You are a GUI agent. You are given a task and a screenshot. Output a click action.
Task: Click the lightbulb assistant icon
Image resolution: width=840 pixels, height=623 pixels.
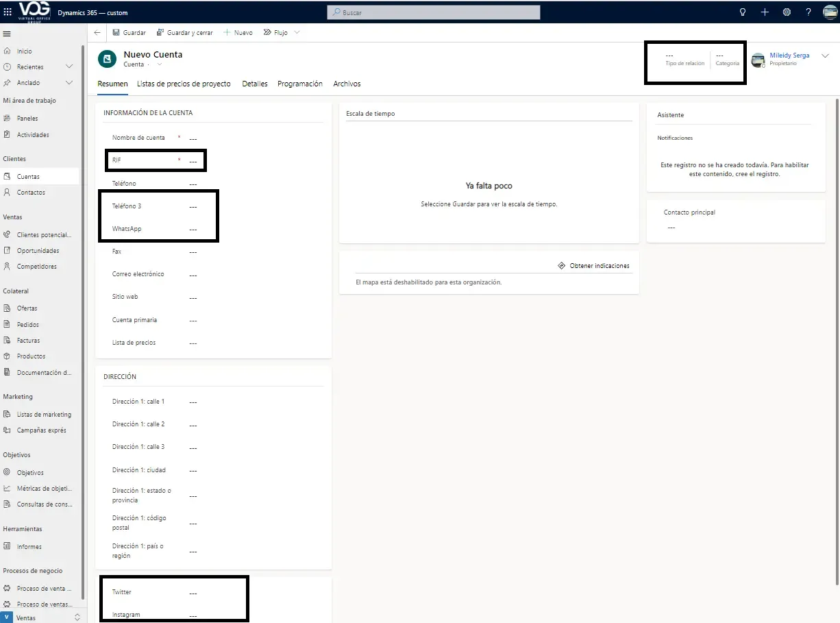point(742,12)
